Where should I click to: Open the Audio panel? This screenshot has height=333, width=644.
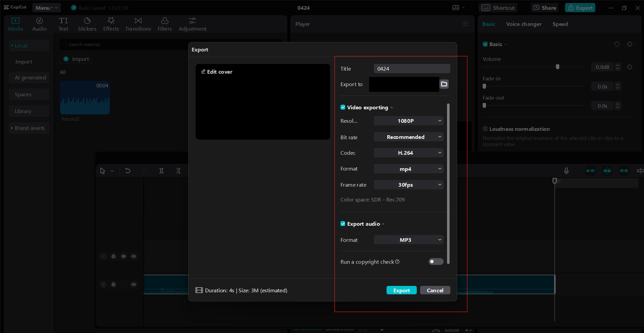click(x=39, y=24)
